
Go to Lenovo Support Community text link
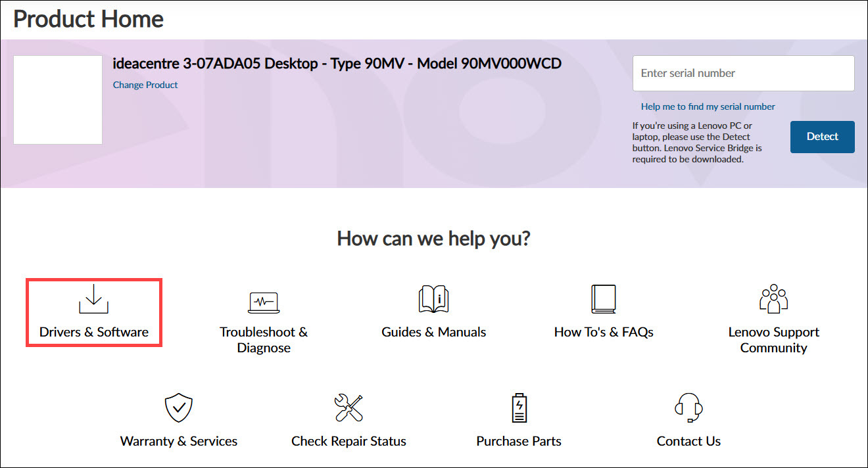pyautogui.click(x=773, y=340)
